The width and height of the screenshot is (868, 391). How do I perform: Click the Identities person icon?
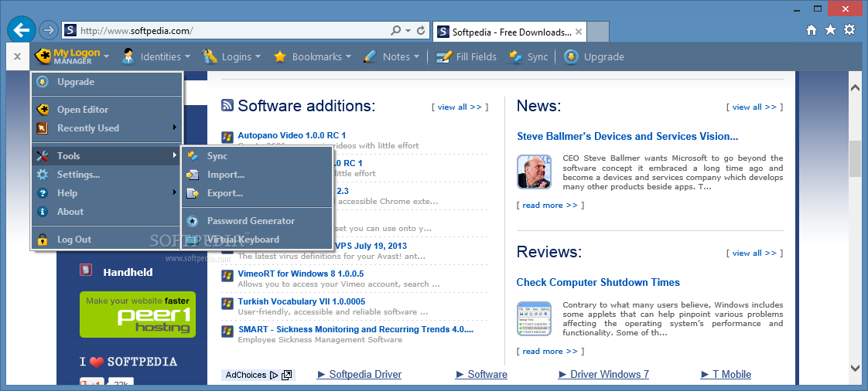(128, 56)
